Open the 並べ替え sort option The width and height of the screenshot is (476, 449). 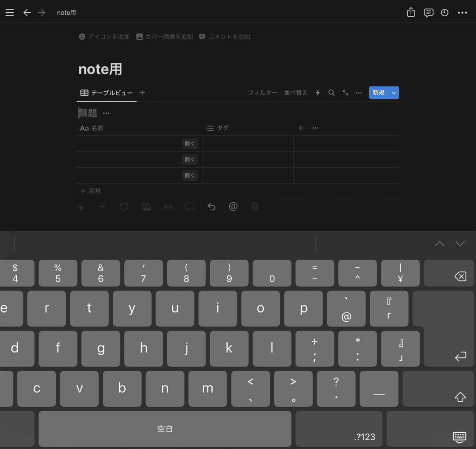(296, 93)
